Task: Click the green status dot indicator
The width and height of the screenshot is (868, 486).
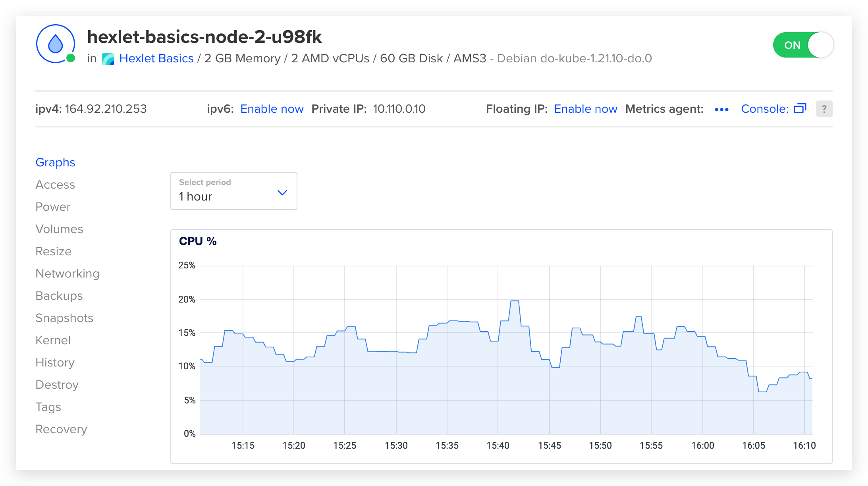Action: [x=71, y=58]
